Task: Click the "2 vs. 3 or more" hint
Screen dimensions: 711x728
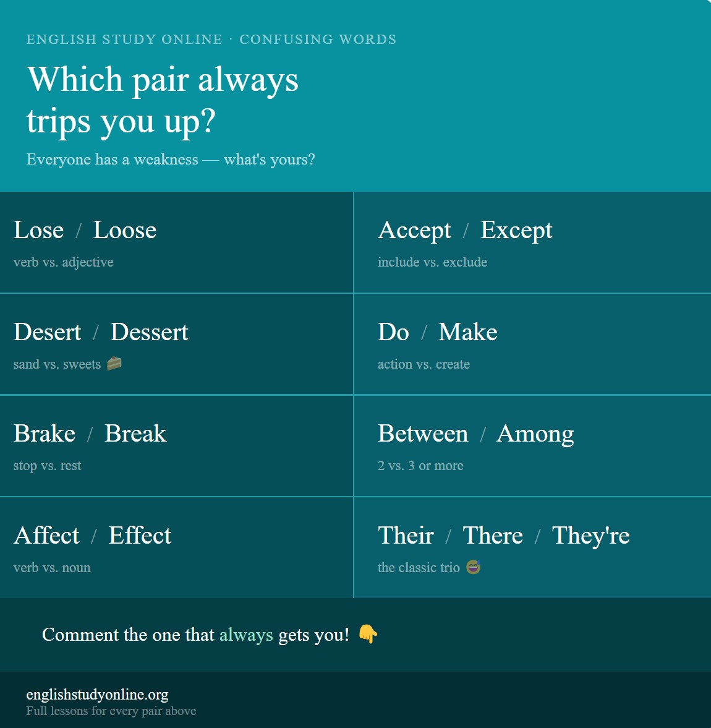Action: point(420,465)
